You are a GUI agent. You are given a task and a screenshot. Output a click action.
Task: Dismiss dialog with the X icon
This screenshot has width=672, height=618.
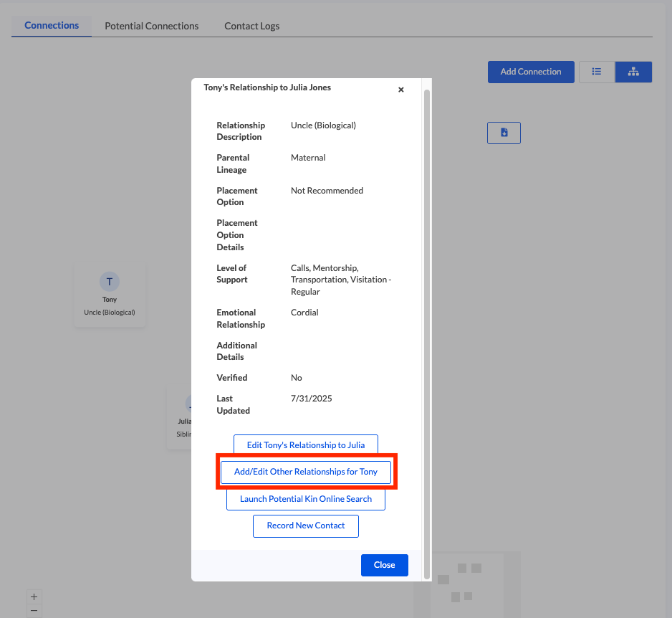pos(401,90)
